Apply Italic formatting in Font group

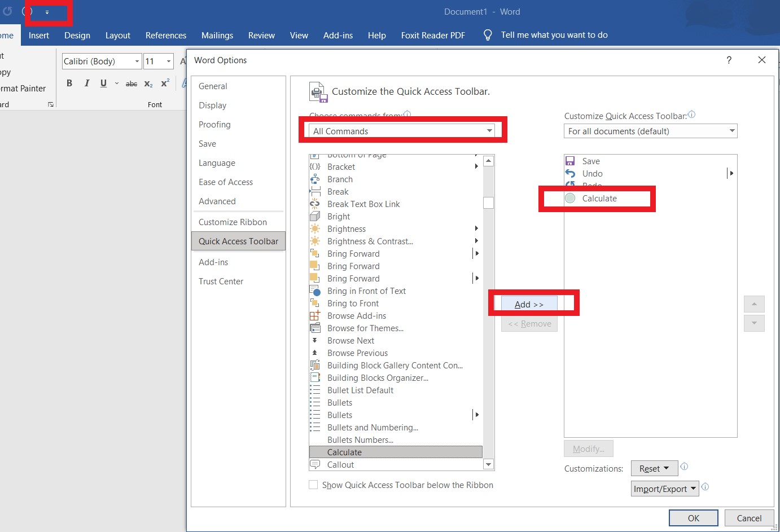click(x=86, y=83)
